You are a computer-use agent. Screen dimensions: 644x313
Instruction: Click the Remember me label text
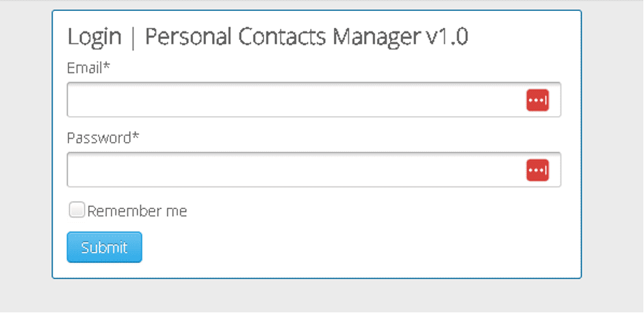pyautogui.click(x=137, y=211)
